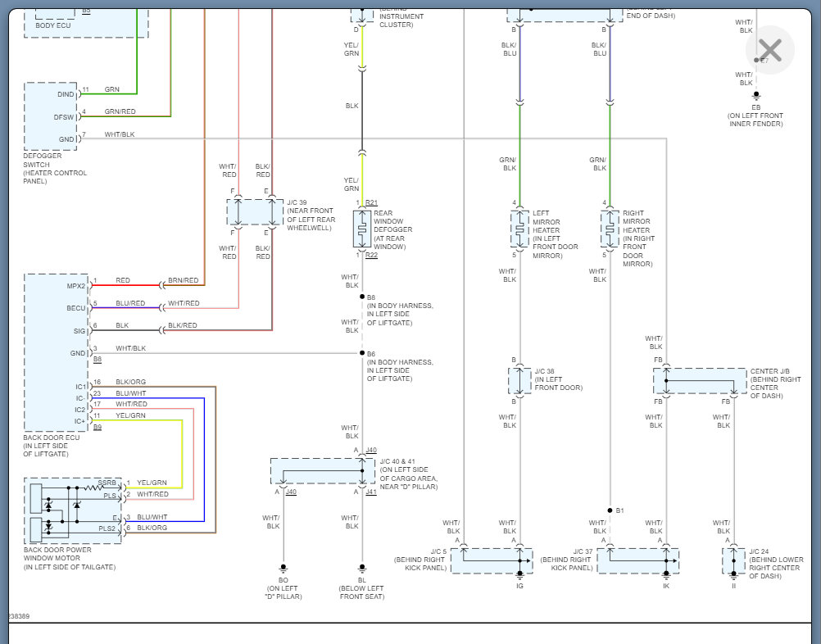Image resolution: width=821 pixels, height=644 pixels.
Task: Click the SIG pin label
Action: coord(79,331)
